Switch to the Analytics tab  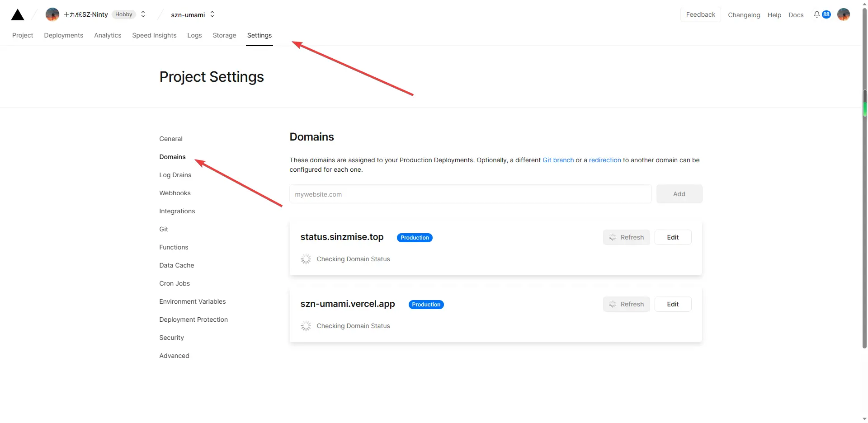[108, 35]
